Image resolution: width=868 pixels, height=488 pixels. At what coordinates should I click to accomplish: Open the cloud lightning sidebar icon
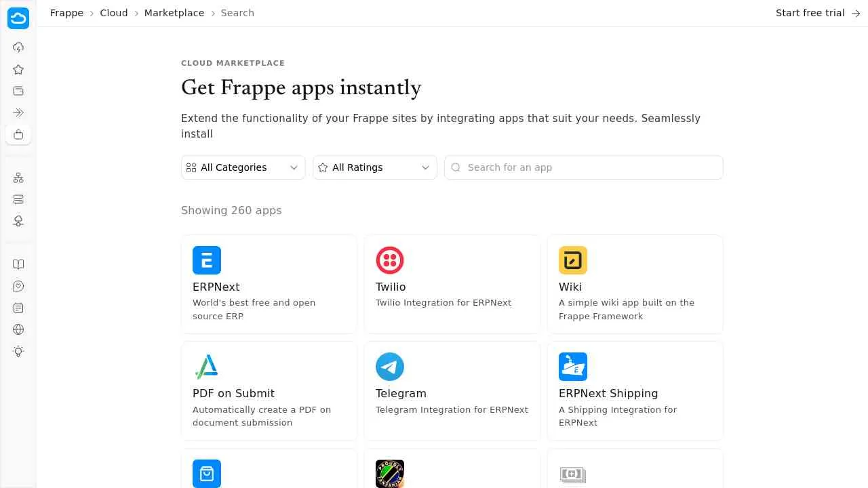[x=18, y=47]
